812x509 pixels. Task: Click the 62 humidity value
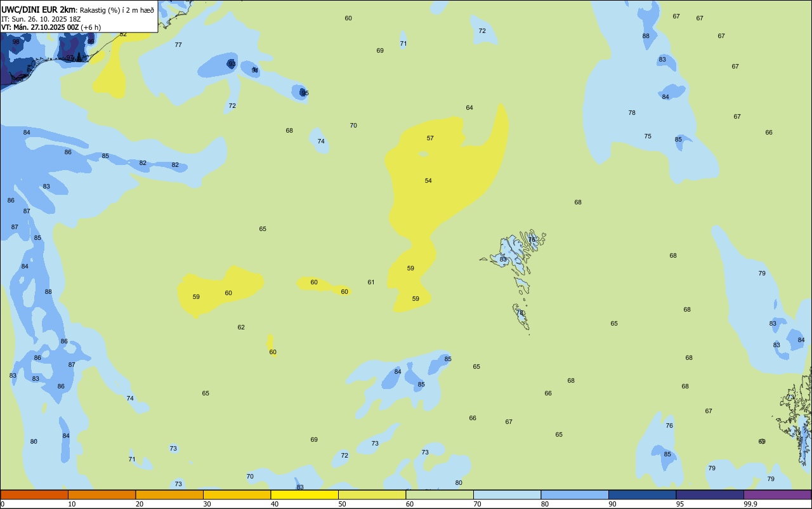point(241,327)
